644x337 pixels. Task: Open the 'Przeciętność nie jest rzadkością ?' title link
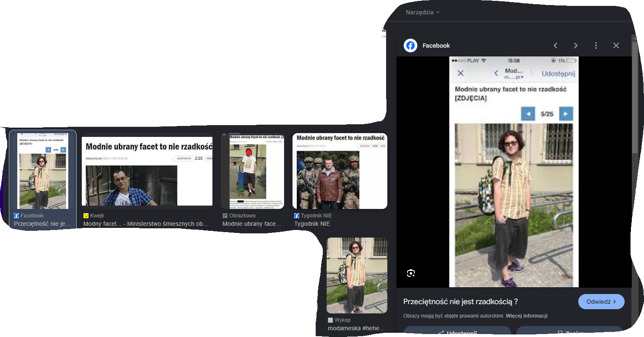pyautogui.click(x=461, y=302)
